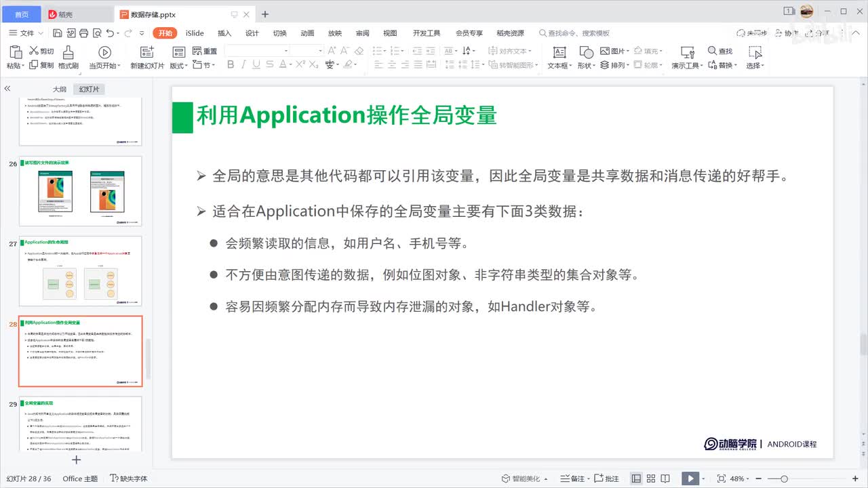The width and height of the screenshot is (868, 488).
Task: Open a new document tab with plus
Action: click(265, 14)
